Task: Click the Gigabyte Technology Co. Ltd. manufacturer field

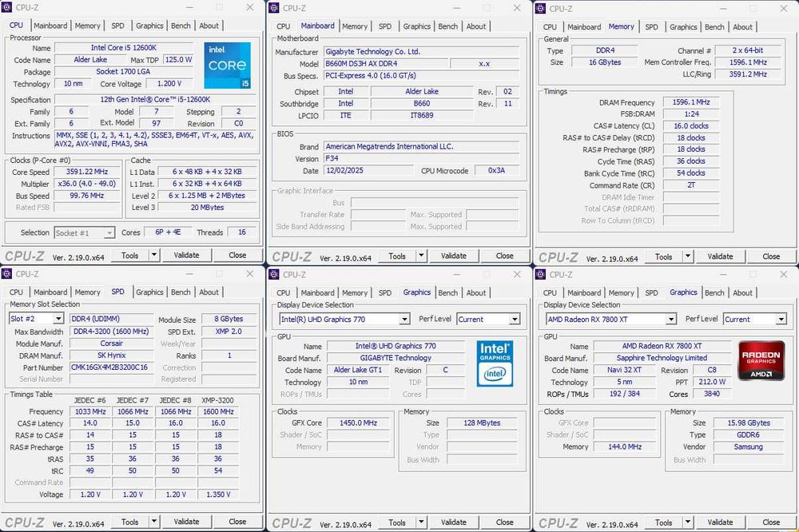Action: pos(421,51)
